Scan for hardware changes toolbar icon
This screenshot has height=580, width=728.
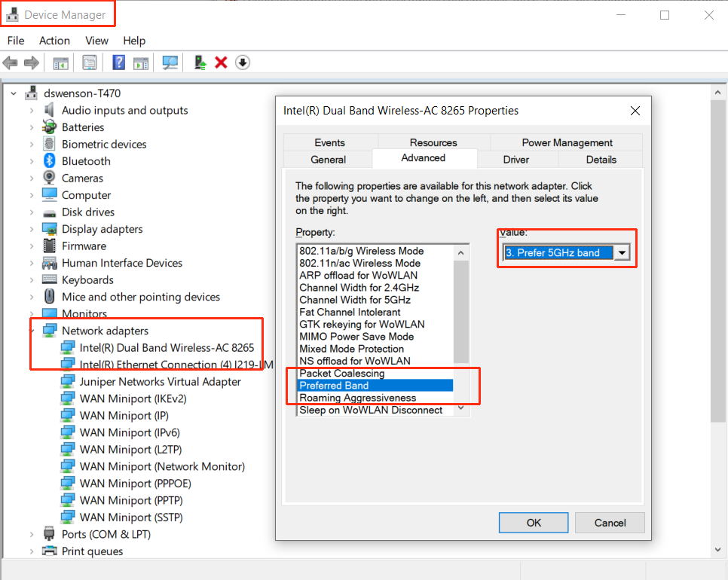(170, 63)
